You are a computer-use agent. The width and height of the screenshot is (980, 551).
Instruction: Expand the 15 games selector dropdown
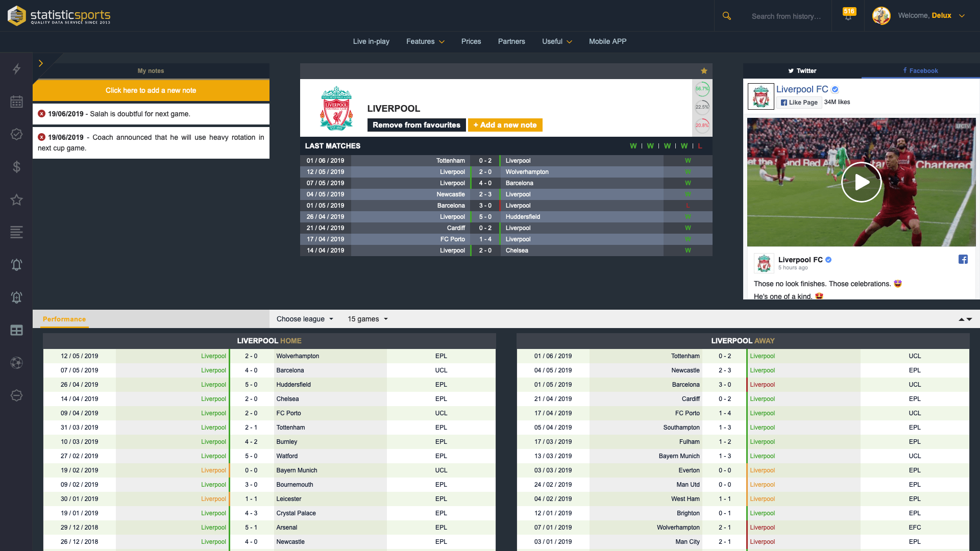pos(366,319)
